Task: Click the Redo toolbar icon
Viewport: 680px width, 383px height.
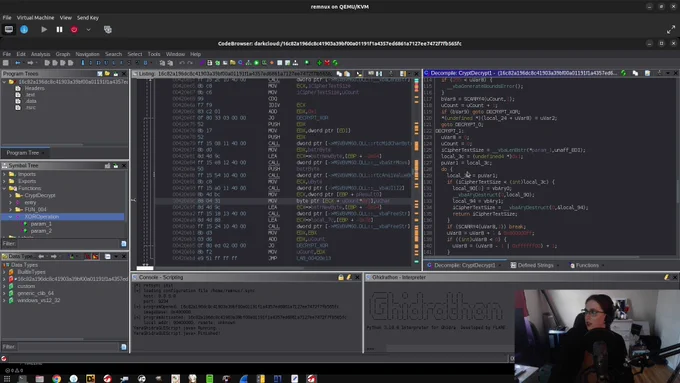Action: point(190,63)
